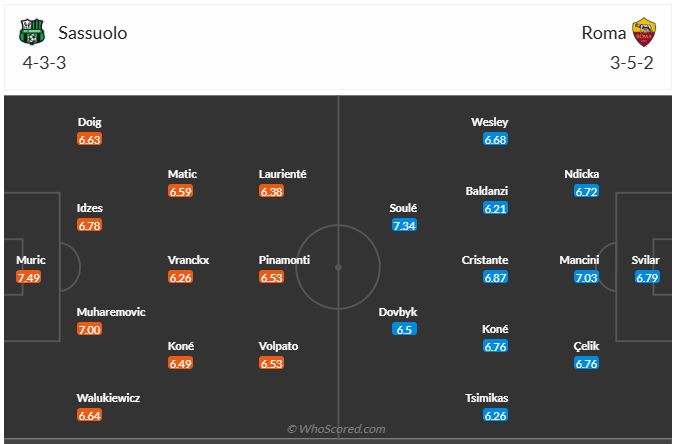Open Pinamonti player details

pos(284,260)
